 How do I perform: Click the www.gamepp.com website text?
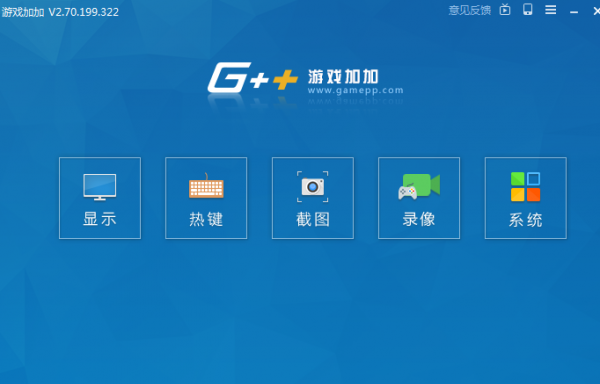pos(355,91)
